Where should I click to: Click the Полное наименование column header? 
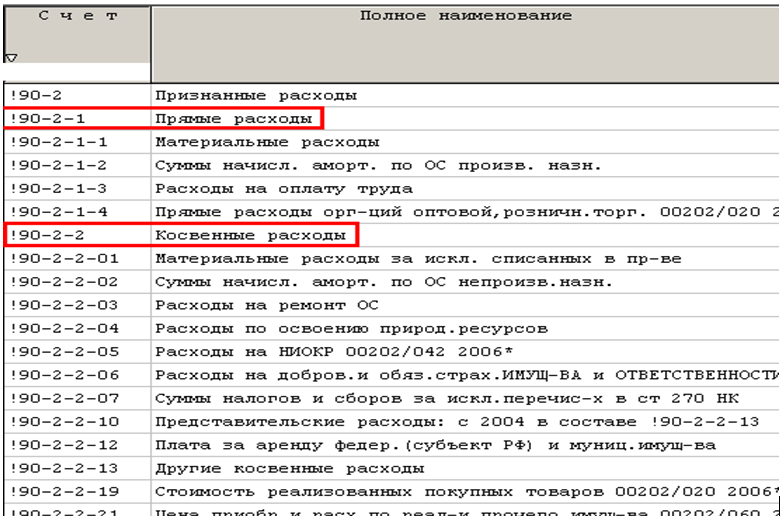tap(465, 18)
